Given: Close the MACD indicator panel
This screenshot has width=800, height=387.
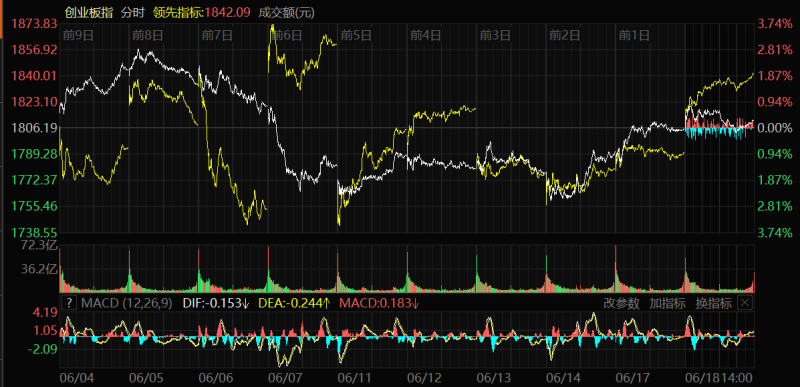Looking at the screenshot, I should click(x=745, y=303).
